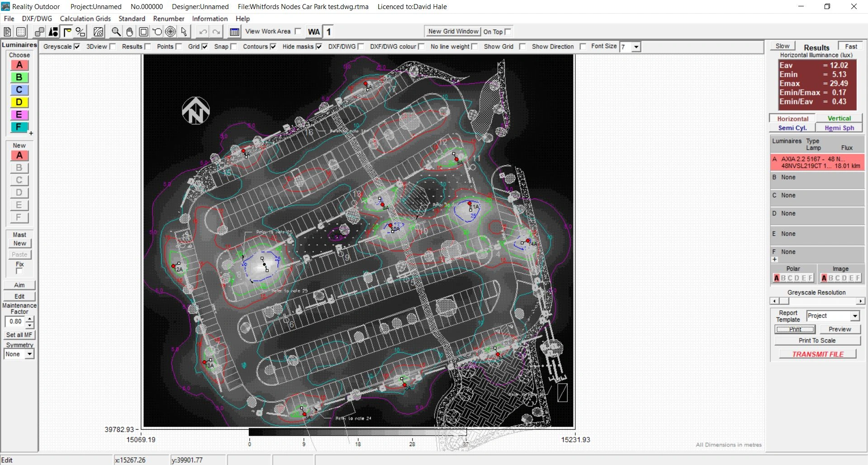Click the TRANSMIT FILE button
Screen dimensions: 868x465
pos(817,354)
